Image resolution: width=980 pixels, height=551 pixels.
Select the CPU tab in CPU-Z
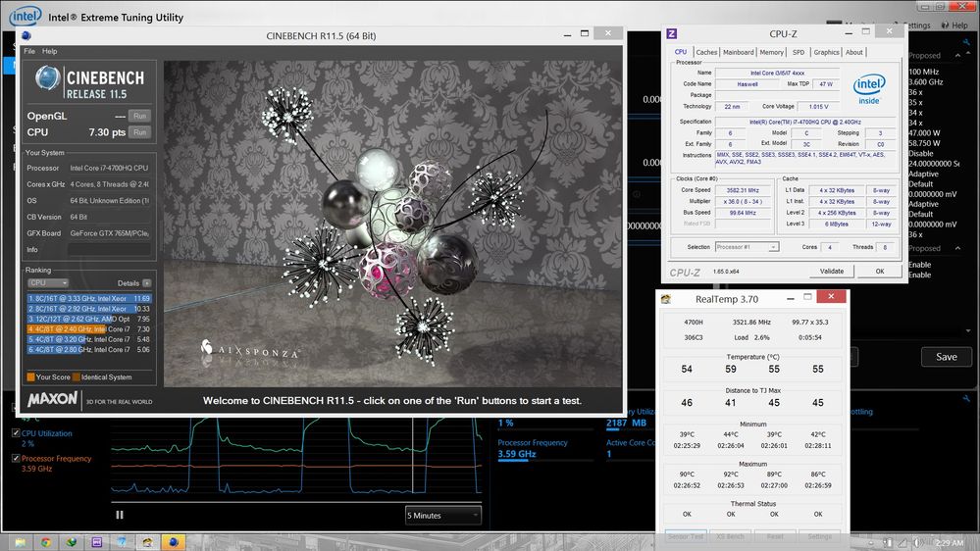tap(681, 52)
